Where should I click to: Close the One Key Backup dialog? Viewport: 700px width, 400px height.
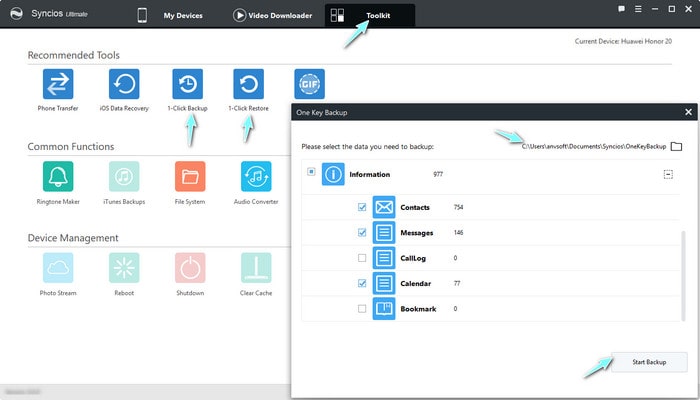[x=688, y=112]
